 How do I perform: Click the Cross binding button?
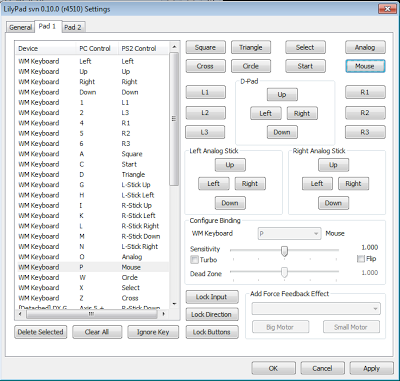click(x=205, y=66)
